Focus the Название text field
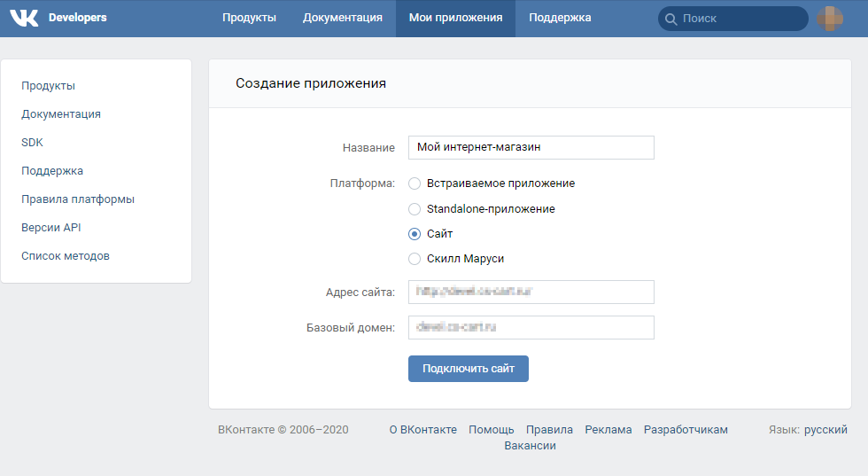Image resolution: width=868 pixels, height=476 pixels. [x=531, y=147]
